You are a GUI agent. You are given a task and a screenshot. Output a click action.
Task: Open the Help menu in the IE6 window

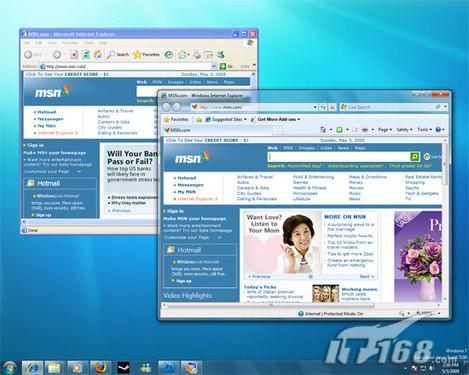tap(103, 43)
